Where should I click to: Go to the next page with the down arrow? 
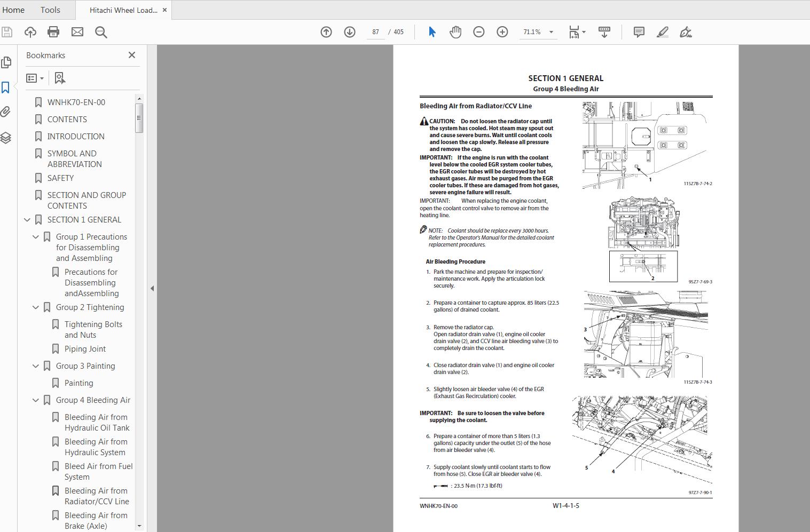tap(349, 31)
